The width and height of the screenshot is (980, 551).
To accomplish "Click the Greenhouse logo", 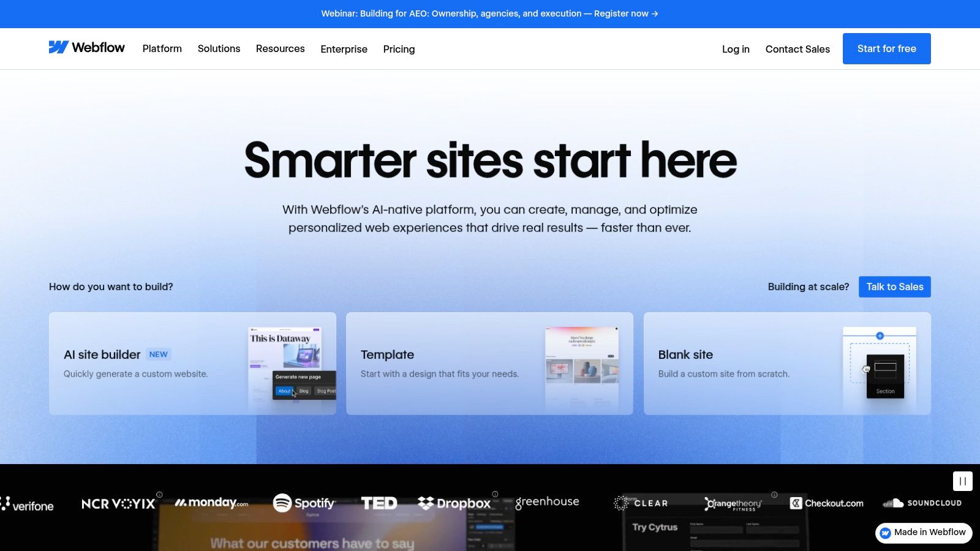I will [x=546, y=501].
